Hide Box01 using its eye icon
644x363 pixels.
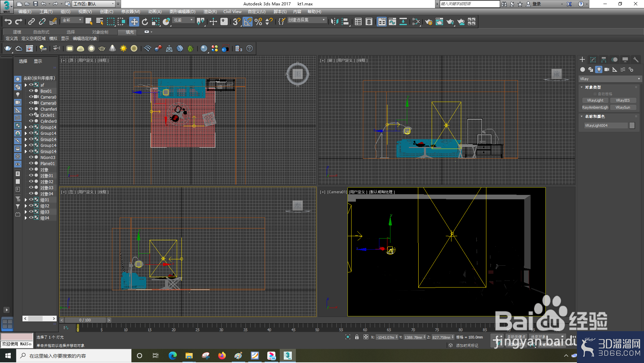click(31, 91)
